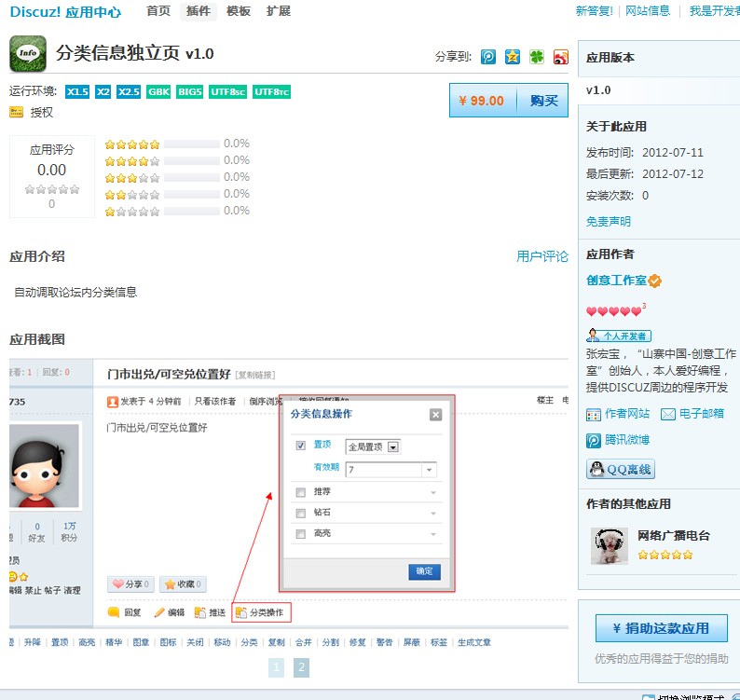Click the 购买 buy button
The width and height of the screenshot is (740, 700).
(x=543, y=101)
